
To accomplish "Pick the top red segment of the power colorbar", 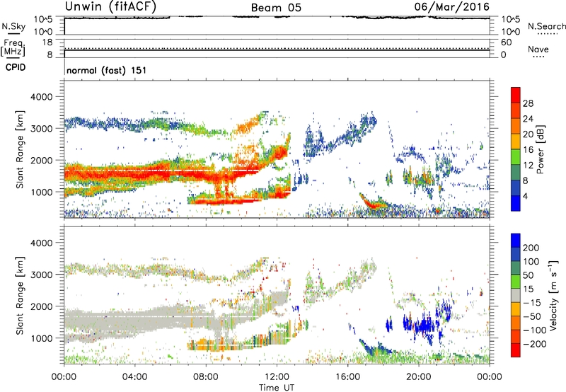I will (x=516, y=95).
